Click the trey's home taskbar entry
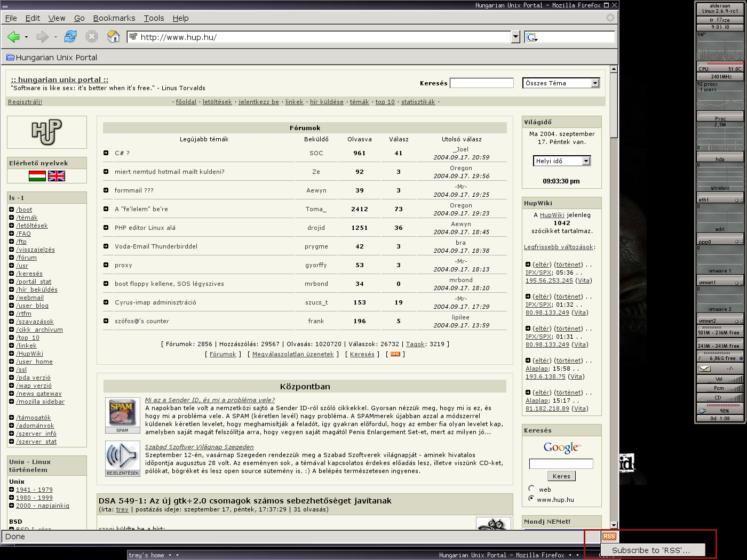 (x=146, y=555)
